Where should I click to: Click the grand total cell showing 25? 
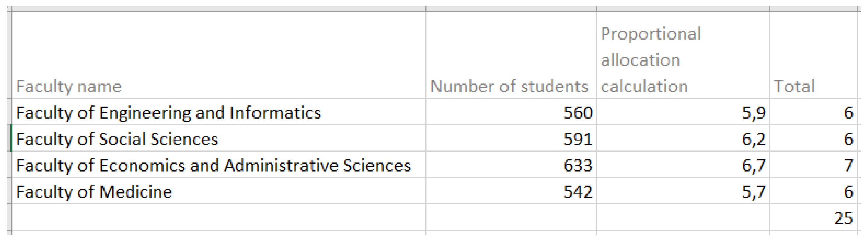(813, 218)
